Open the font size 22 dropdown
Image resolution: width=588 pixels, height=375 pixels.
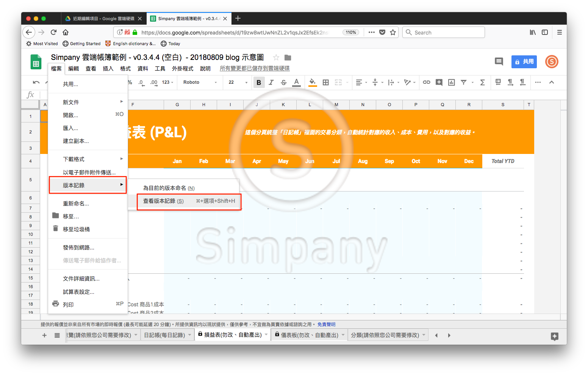point(238,82)
